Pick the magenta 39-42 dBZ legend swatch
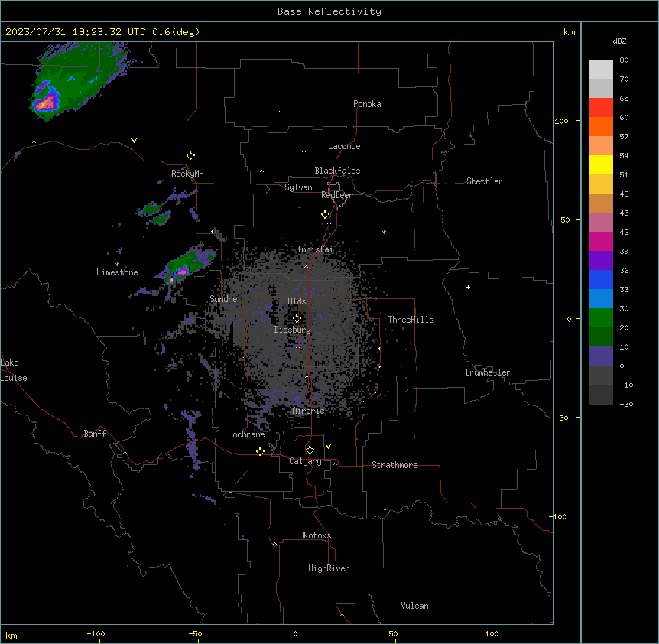659x644 pixels. pos(601,241)
